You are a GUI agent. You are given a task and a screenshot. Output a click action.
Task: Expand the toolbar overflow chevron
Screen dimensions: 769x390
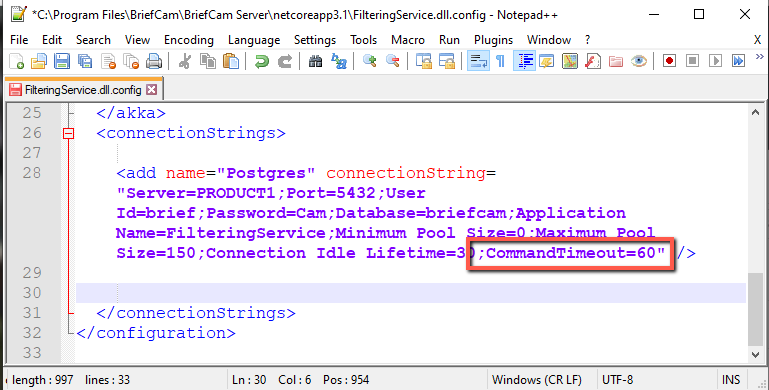pyautogui.click(x=760, y=57)
